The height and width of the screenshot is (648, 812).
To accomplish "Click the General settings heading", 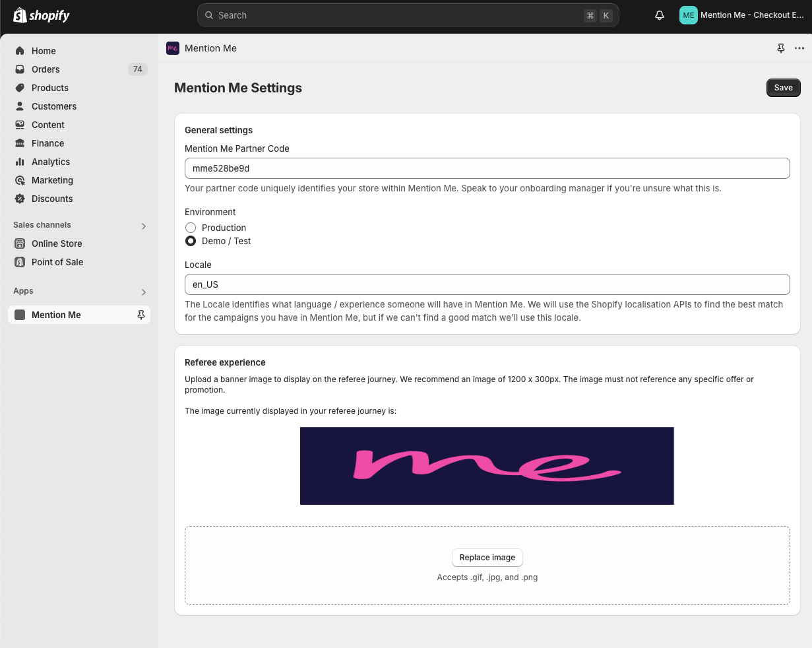I will pos(218,130).
